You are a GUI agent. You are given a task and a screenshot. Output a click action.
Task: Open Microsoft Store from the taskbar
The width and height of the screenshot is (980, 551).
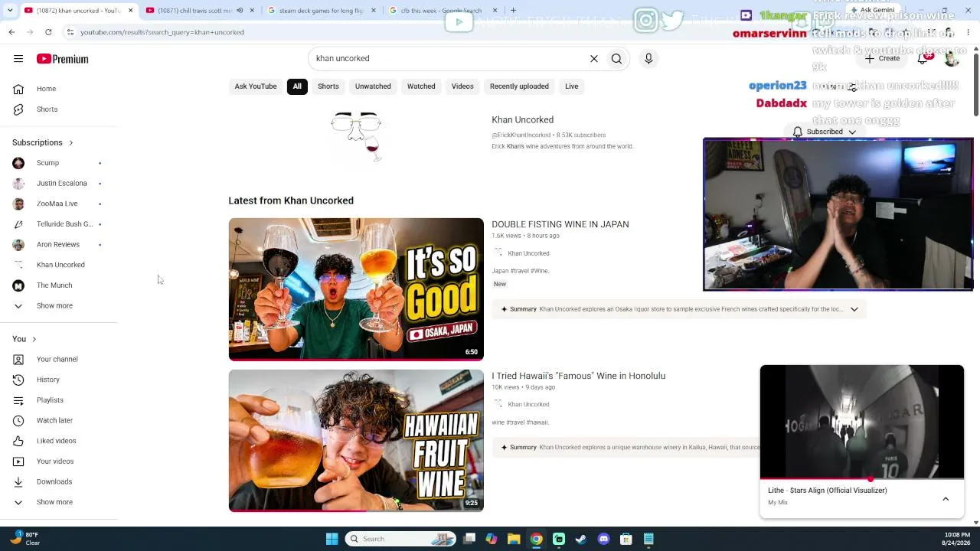tap(626, 539)
